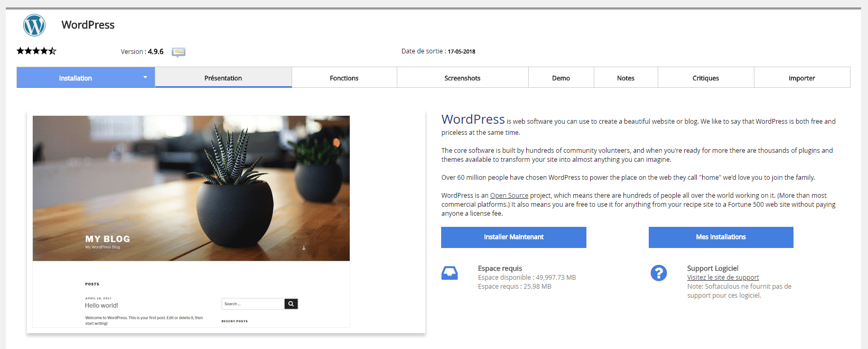Screen dimensions: 868x349
Task: Click the down arrow on preview header image
Action: pyautogui.click(x=304, y=248)
